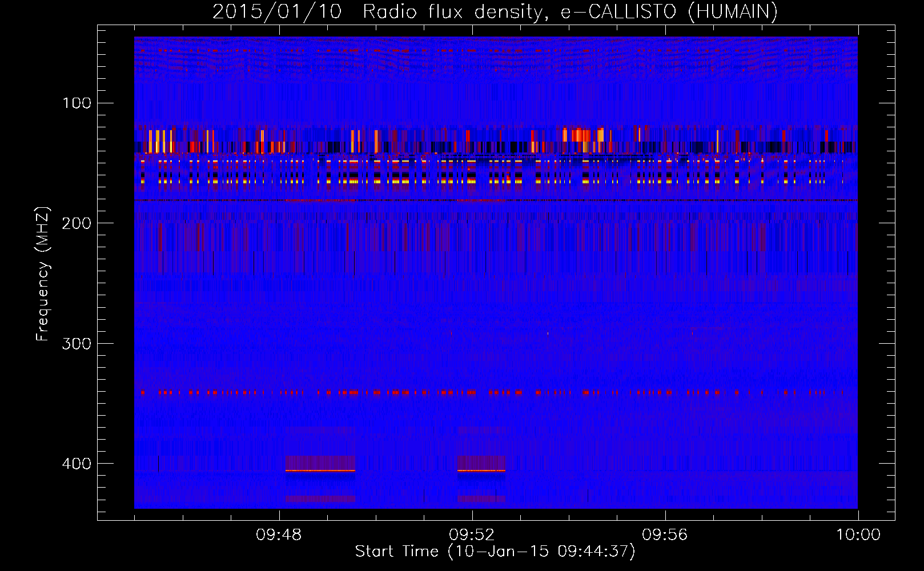Screen dimensions: 924x571
Task: Click the '400' frequency tick label
Action: pyautogui.click(x=77, y=464)
